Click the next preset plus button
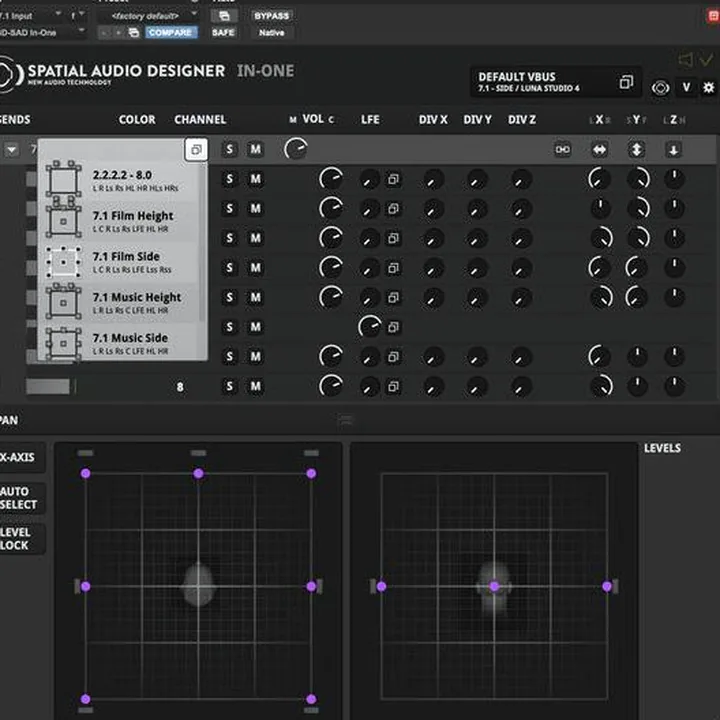Viewport: 720px width, 720px height. point(119,33)
